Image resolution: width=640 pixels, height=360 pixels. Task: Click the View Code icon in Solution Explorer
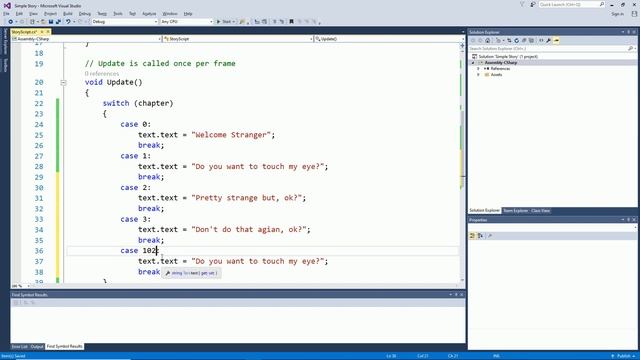[541, 40]
